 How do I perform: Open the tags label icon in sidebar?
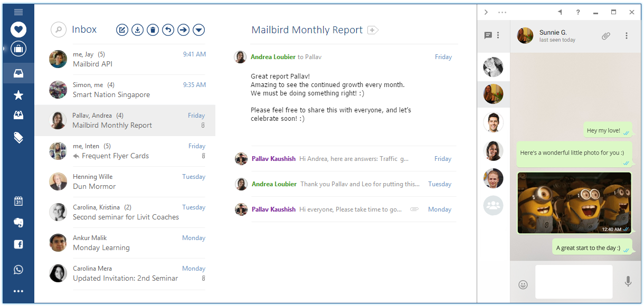coord(18,138)
